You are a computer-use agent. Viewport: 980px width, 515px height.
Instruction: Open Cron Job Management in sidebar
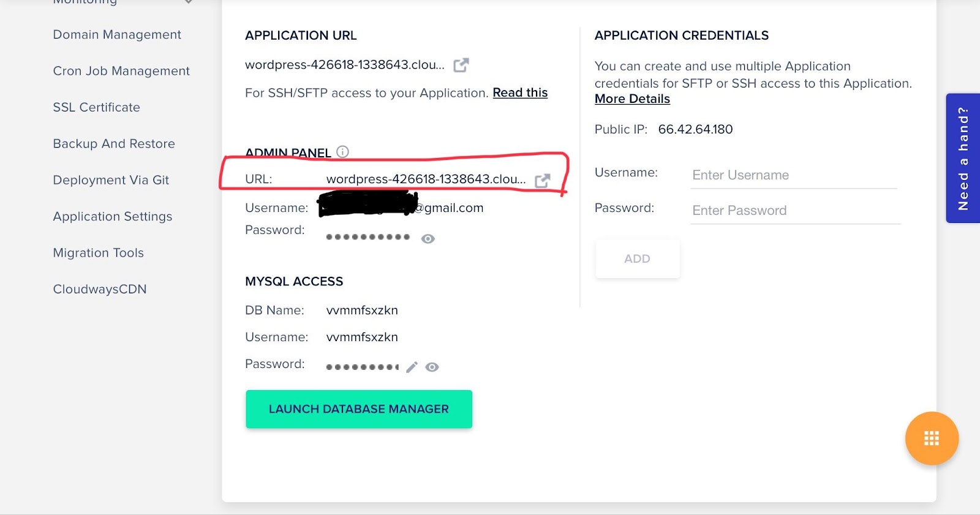click(121, 71)
